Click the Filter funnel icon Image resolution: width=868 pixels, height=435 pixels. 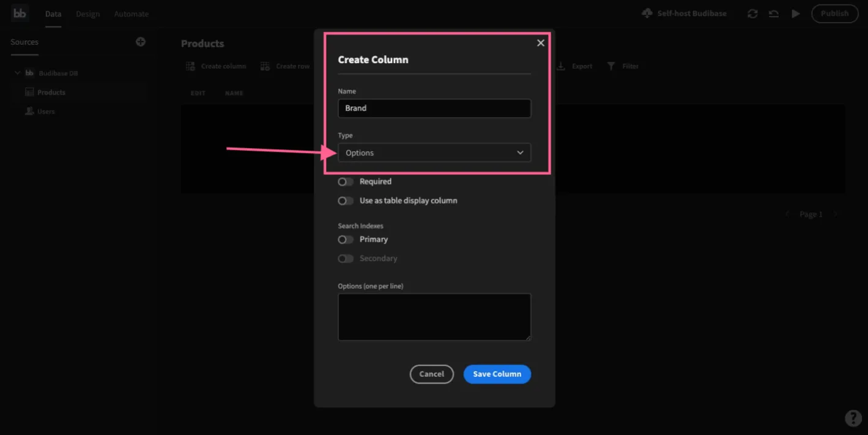point(611,66)
